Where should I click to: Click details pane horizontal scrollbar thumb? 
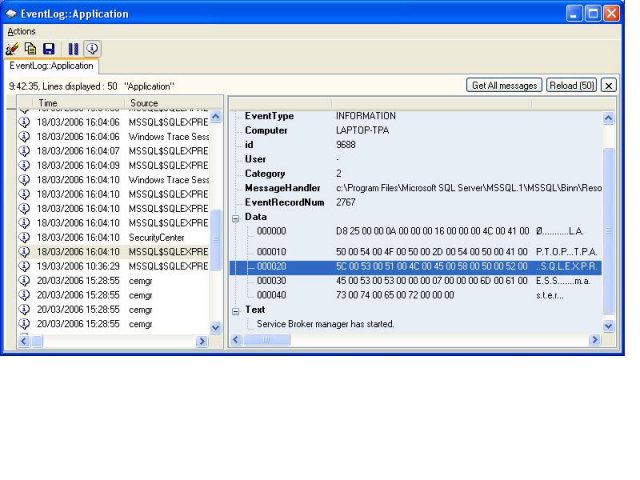tap(267, 340)
